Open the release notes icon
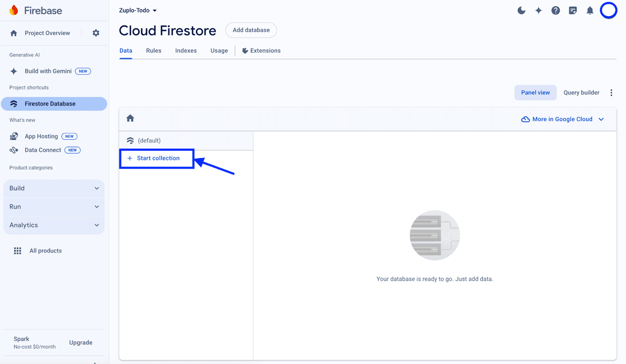Image resolution: width=626 pixels, height=364 pixels. pyautogui.click(x=573, y=10)
